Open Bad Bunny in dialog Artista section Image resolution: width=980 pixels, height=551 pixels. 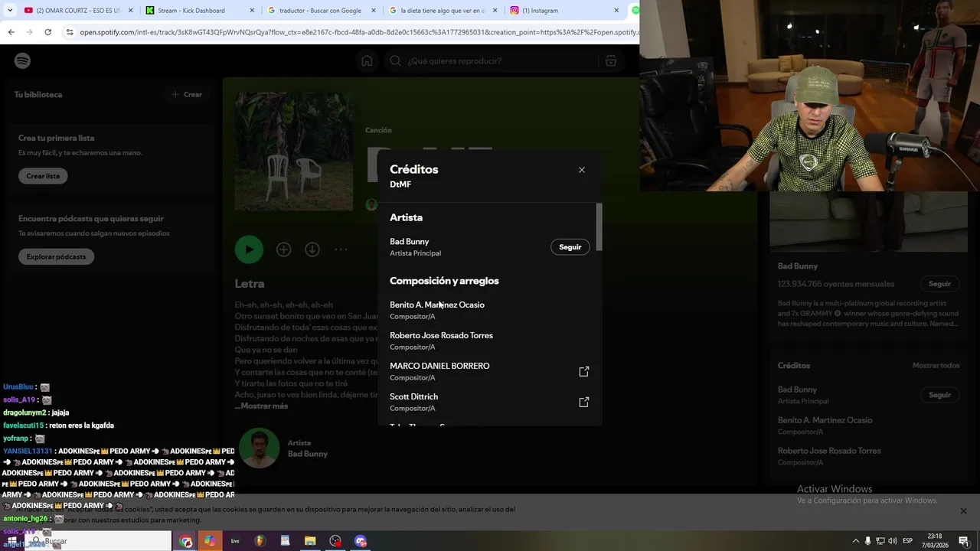410,242
